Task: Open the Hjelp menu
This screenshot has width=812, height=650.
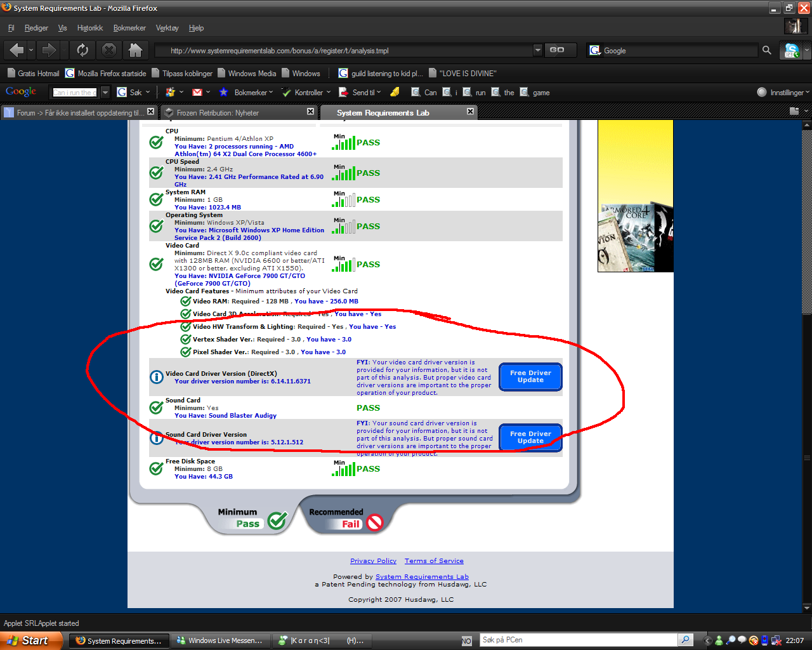Action: point(196,28)
